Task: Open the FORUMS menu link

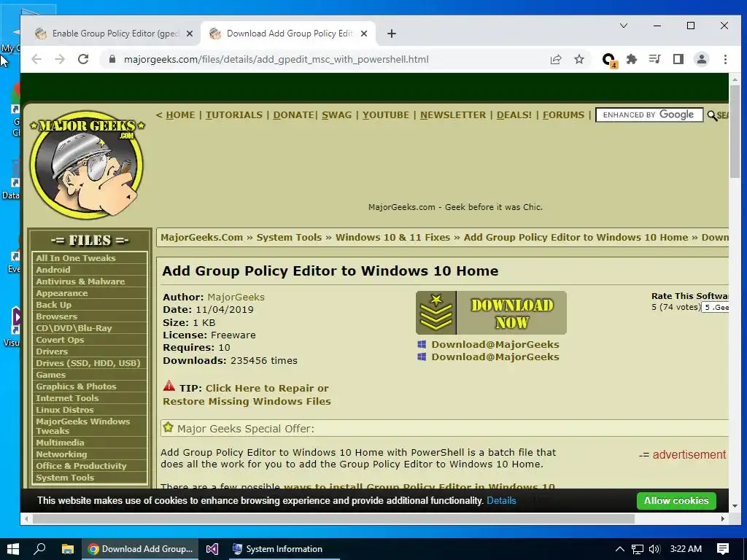Action: click(564, 115)
